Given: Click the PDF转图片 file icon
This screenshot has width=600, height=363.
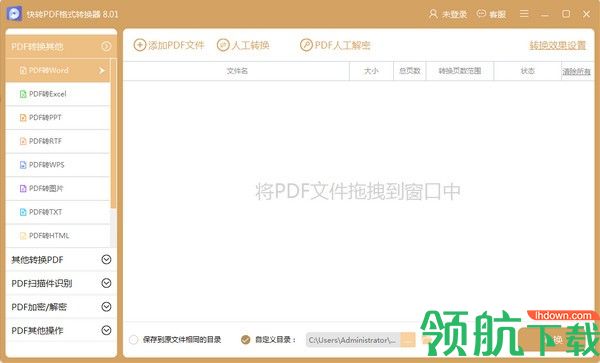Looking at the screenshot, I should [x=23, y=189].
